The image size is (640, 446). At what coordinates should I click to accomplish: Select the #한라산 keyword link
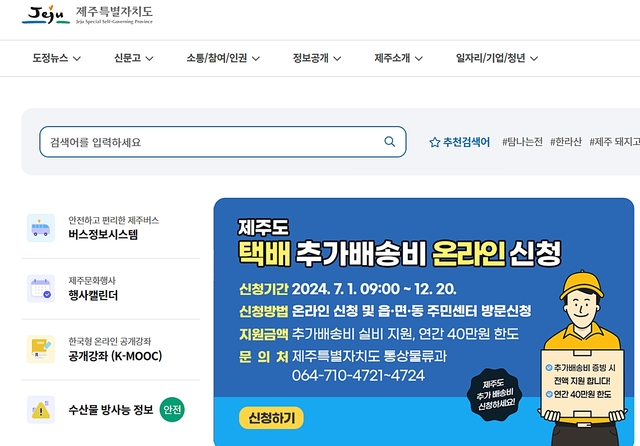coord(566,142)
